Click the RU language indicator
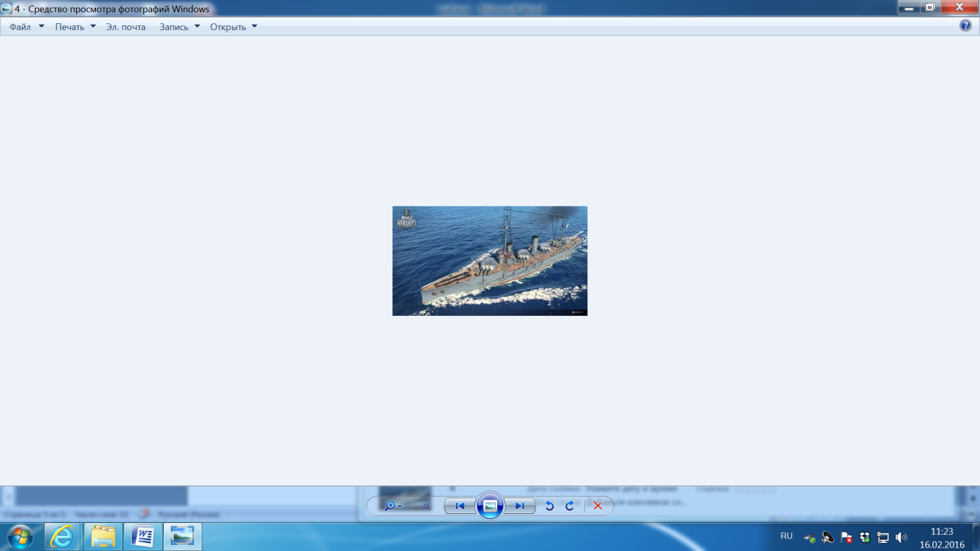980x551 pixels. (x=787, y=536)
